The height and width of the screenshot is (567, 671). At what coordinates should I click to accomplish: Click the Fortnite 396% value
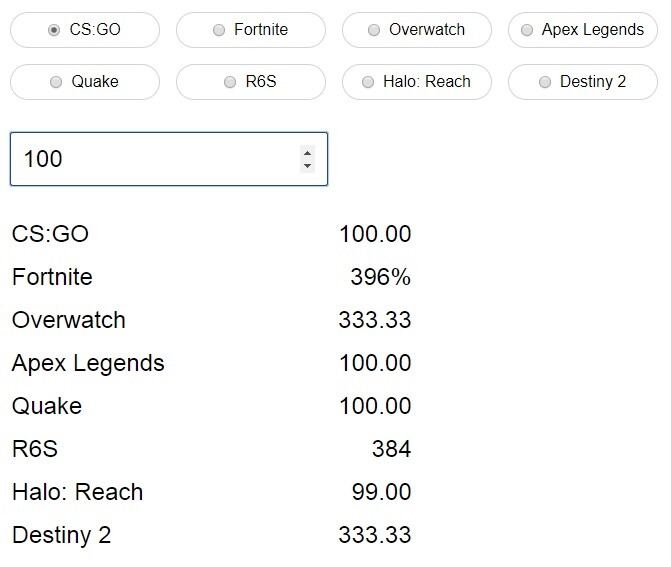(380, 277)
